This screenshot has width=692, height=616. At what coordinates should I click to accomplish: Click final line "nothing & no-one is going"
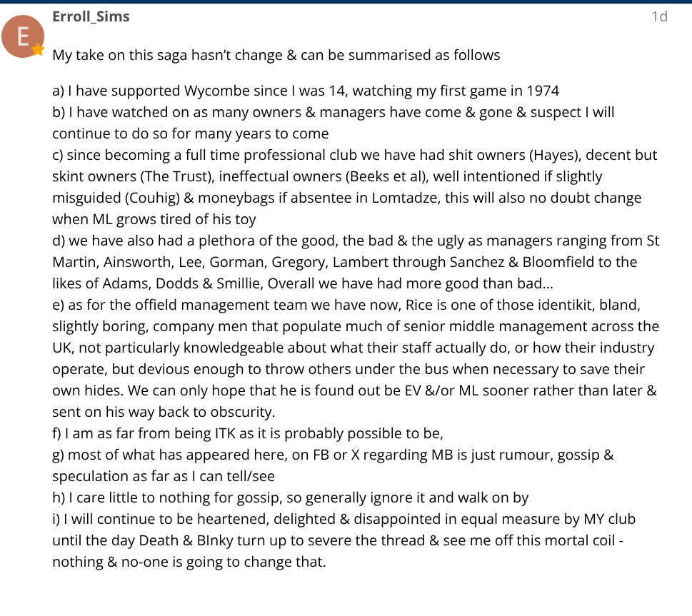[189, 562]
